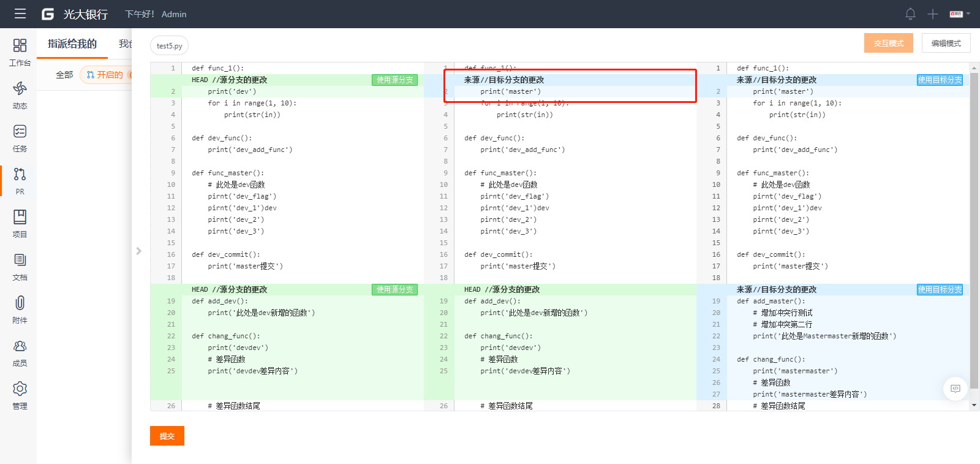
Task: Click the notification bell icon
Action: click(x=910, y=13)
